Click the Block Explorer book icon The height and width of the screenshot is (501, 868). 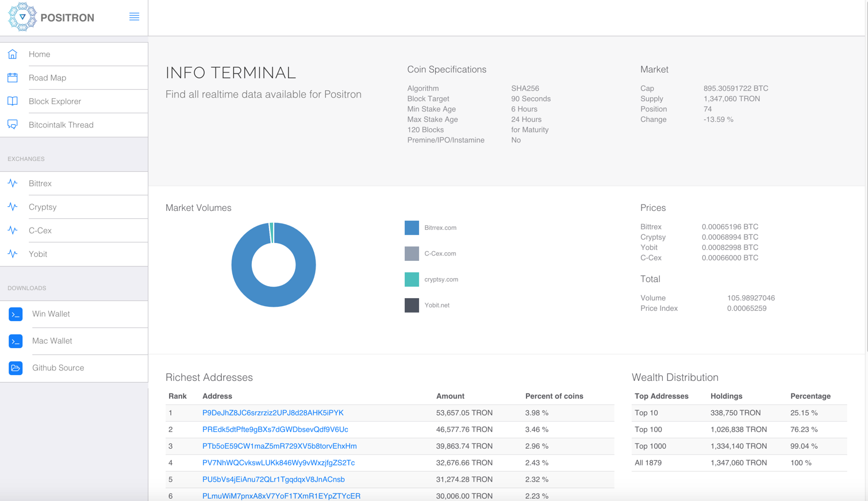coord(13,101)
